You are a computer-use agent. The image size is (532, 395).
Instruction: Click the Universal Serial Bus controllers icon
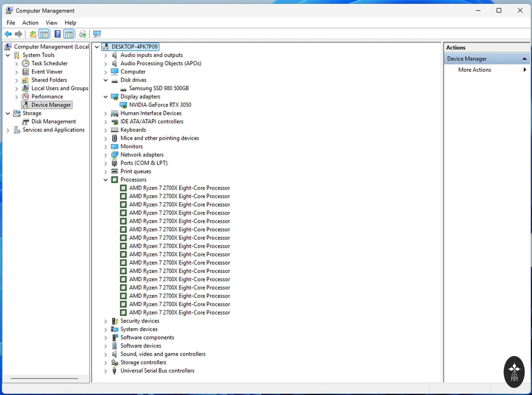(114, 371)
